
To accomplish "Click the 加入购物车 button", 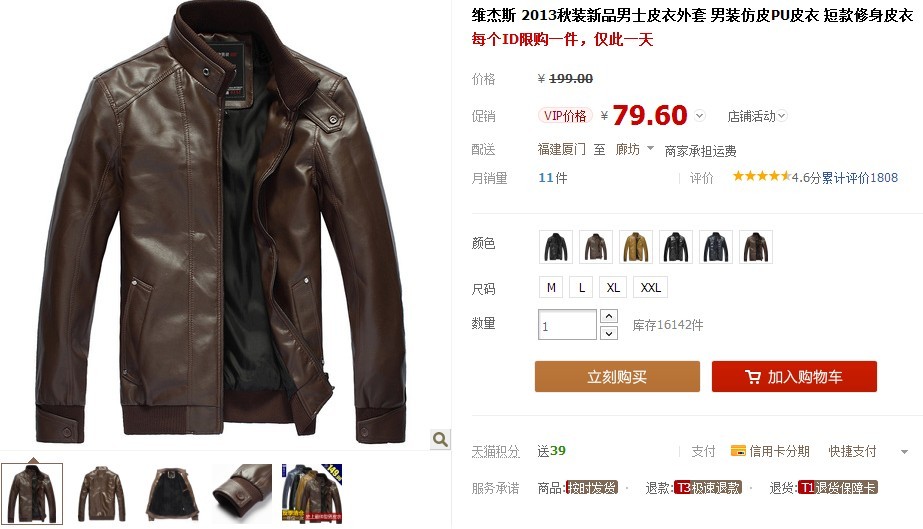I will tap(794, 377).
